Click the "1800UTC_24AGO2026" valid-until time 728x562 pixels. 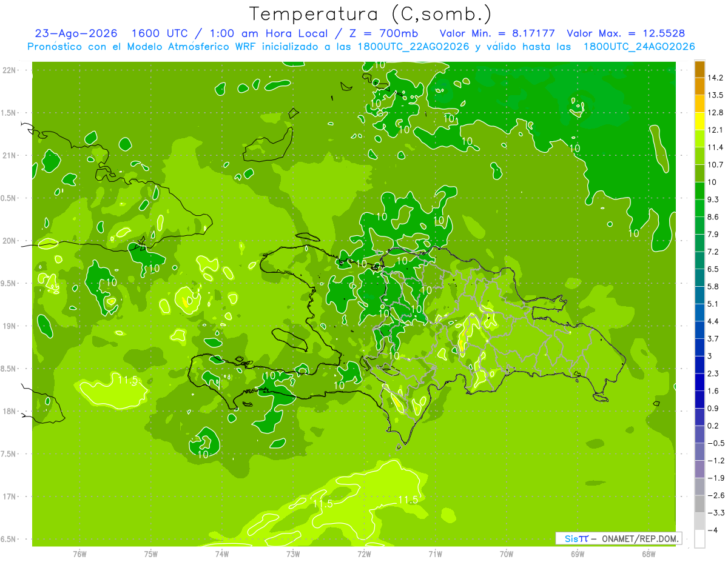click(x=639, y=47)
